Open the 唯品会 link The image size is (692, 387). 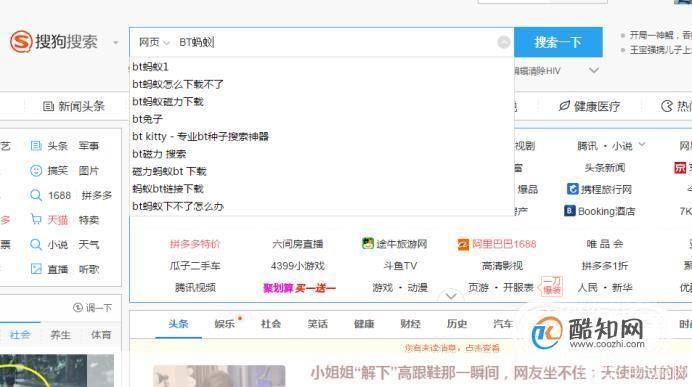pos(605,244)
